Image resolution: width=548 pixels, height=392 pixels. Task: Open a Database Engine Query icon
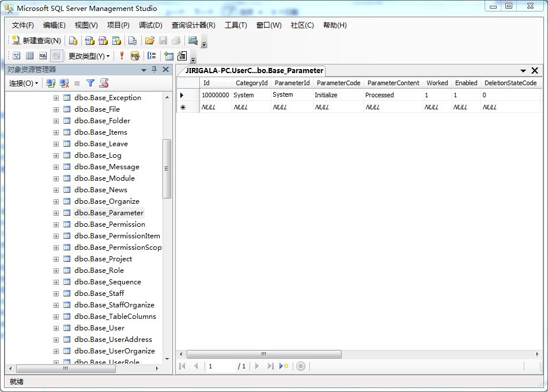tap(73, 40)
